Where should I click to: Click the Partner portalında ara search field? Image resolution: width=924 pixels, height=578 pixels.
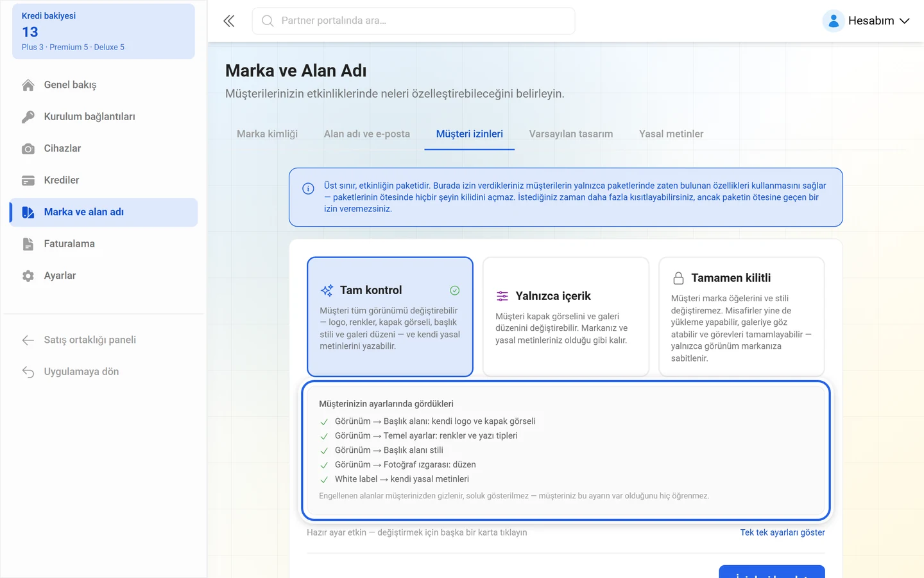(414, 21)
